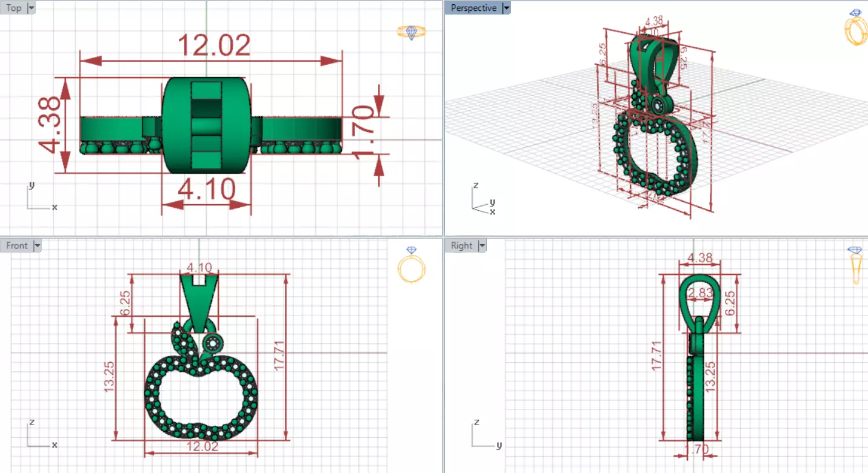Click the 17.71 dimension in Front viewport
Screen dimensions: 868x473
(279, 356)
